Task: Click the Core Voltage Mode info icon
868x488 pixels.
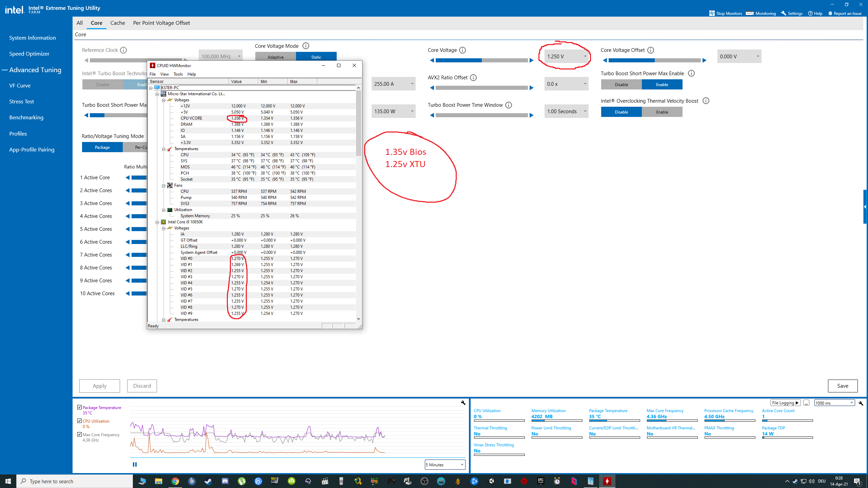Action: pyautogui.click(x=306, y=46)
